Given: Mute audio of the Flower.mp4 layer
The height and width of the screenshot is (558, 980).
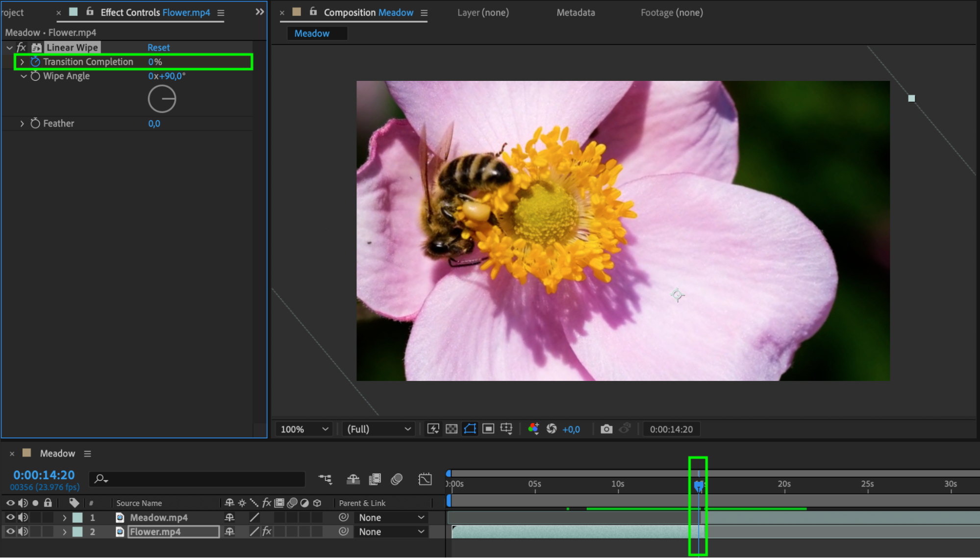Looking at the screenshot, I should tap(23, 532).
